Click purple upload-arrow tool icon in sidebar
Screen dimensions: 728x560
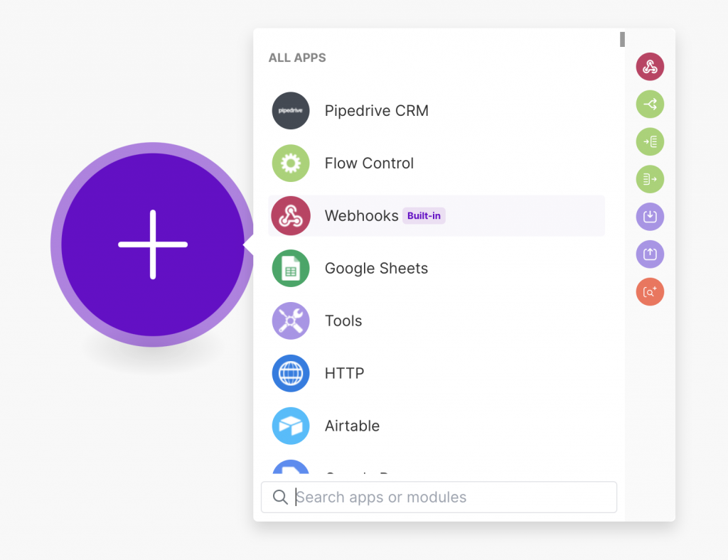point(650,254)
